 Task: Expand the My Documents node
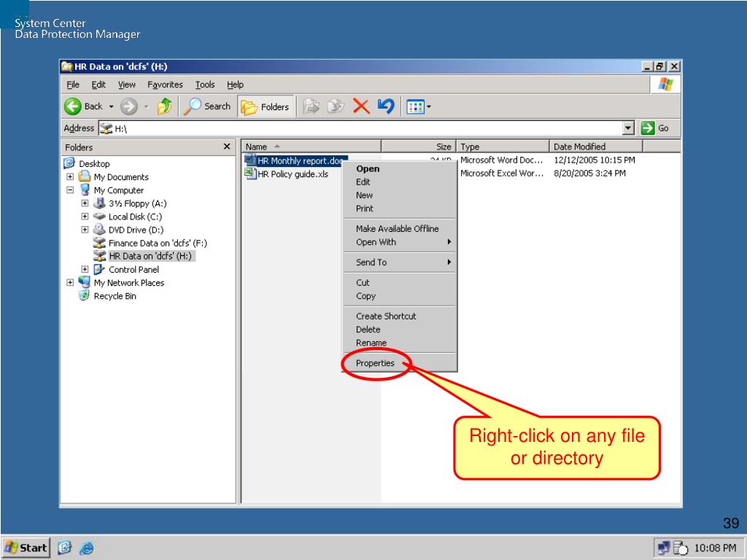(70, 176)
